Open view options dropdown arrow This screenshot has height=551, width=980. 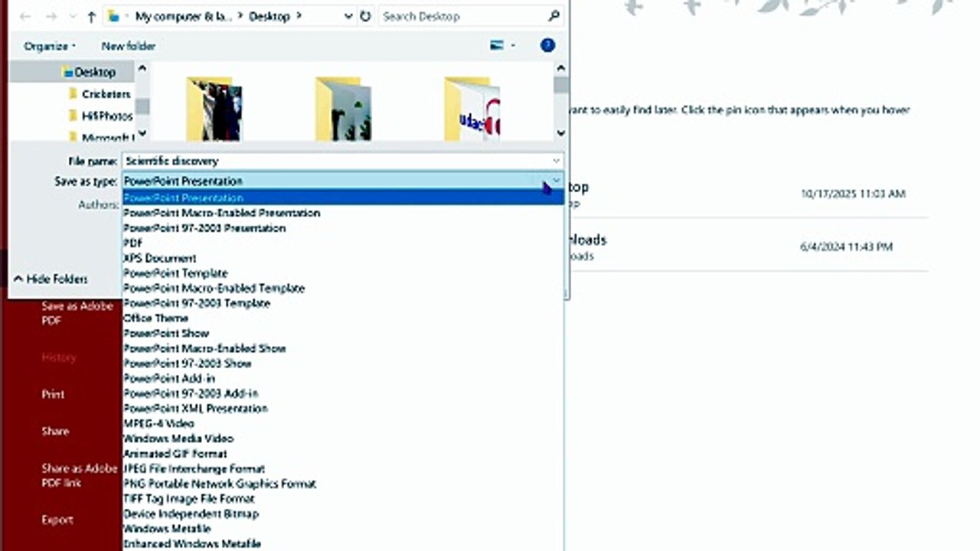[x=513, y=46]
